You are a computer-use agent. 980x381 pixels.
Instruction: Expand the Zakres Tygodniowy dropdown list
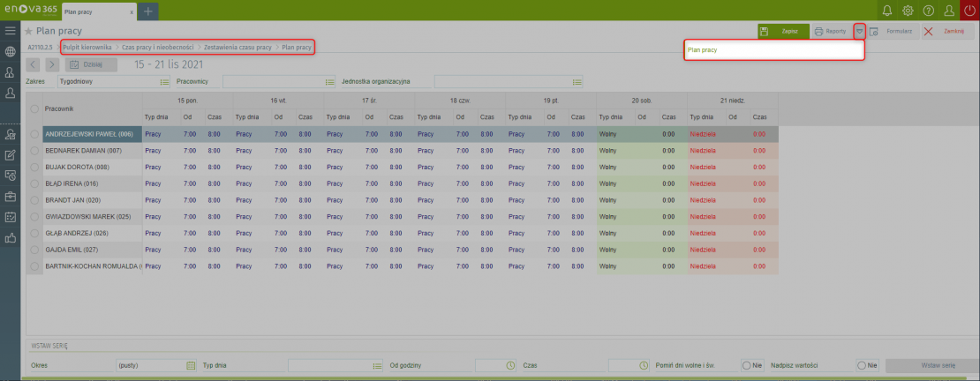164,82
